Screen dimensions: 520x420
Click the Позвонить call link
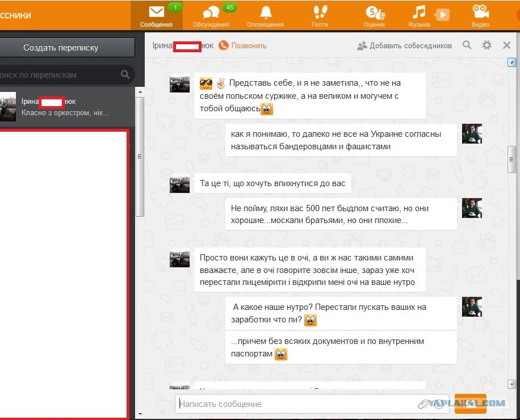pos(243,45)
